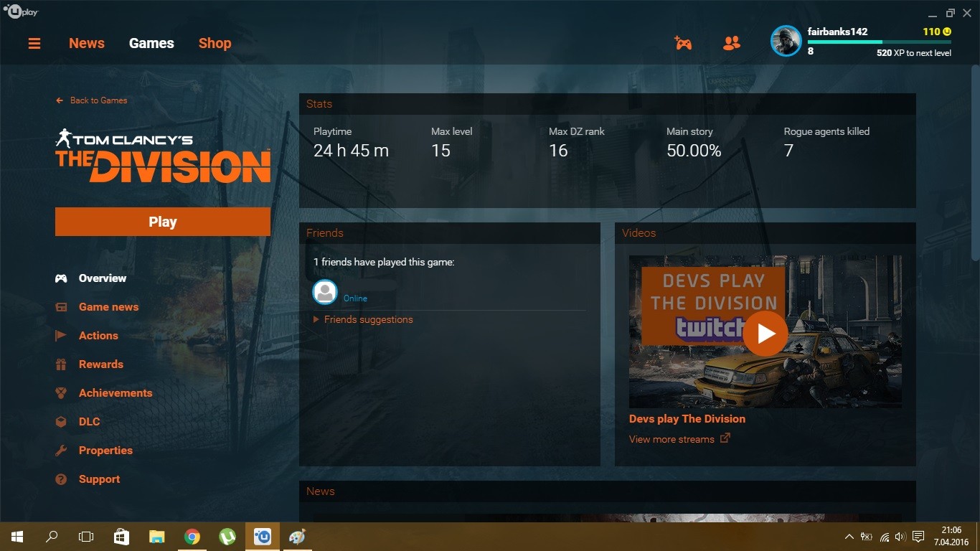Play the Devs Play The Division video

tap(765, 333)
